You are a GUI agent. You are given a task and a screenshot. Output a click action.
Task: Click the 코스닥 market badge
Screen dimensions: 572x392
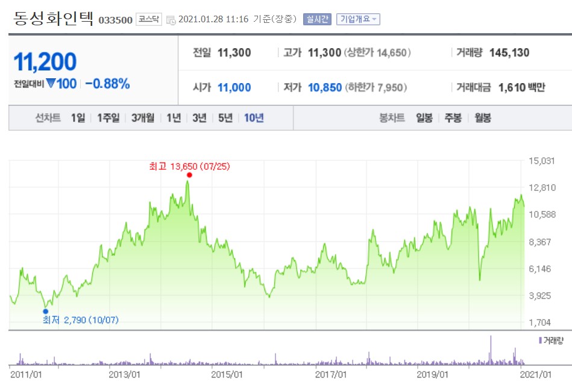click(x=149, y=19)
